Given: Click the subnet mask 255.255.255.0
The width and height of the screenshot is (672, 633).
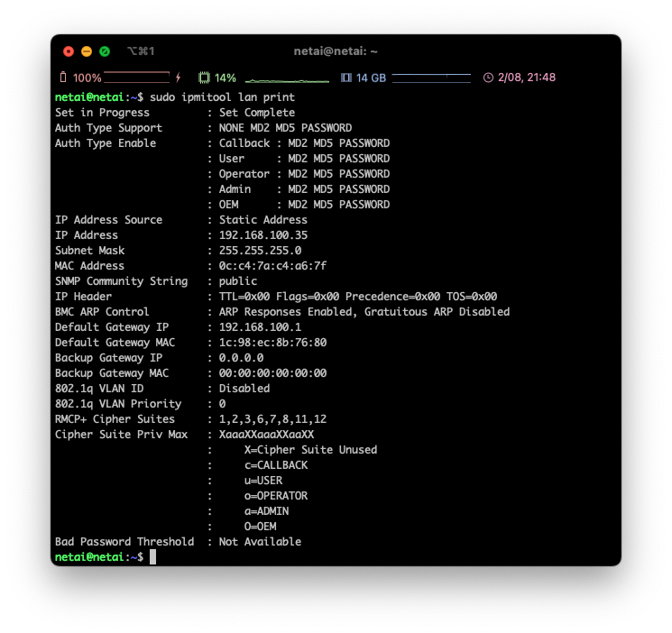Looking at the screenshot, I should (260, 251).
